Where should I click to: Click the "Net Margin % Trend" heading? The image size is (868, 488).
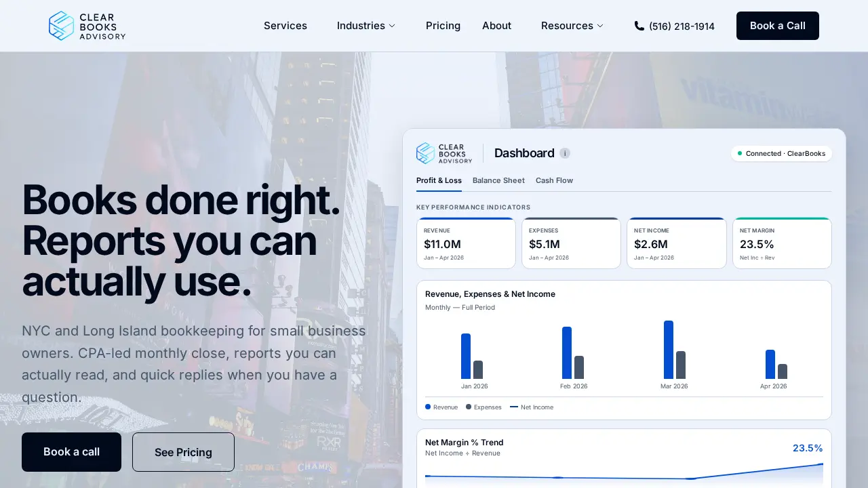(x=465, y=443)
